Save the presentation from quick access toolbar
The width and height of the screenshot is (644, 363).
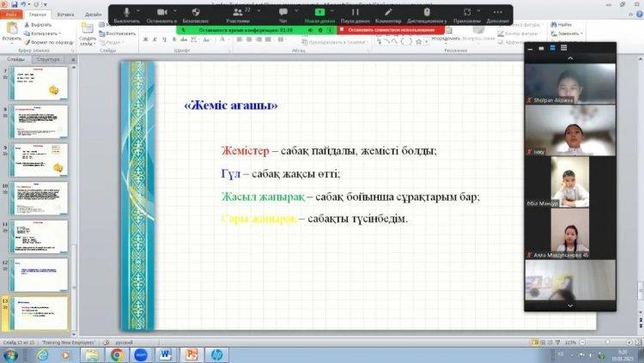[x=15, y=4]
